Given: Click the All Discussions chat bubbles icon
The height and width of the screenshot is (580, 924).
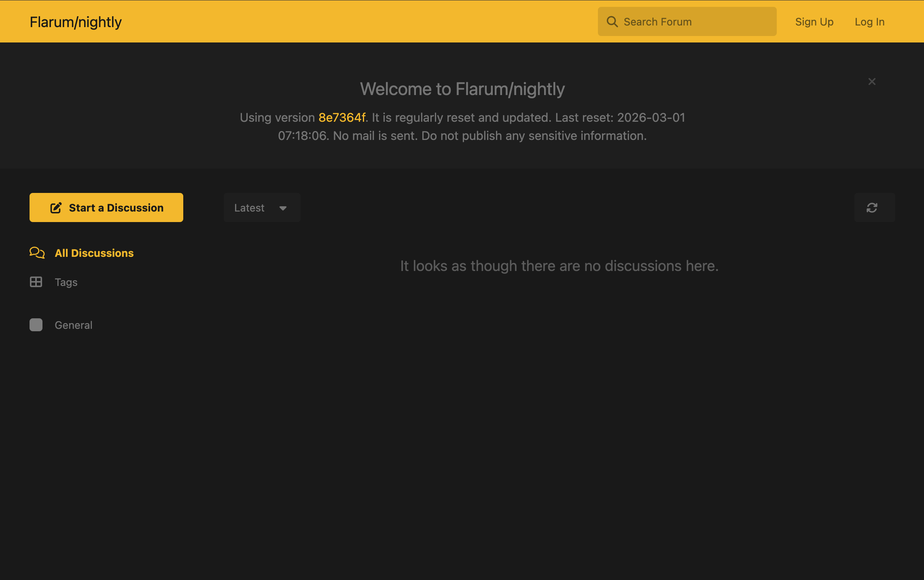Looking at the screenshot, I should click(x=37, y=253).
